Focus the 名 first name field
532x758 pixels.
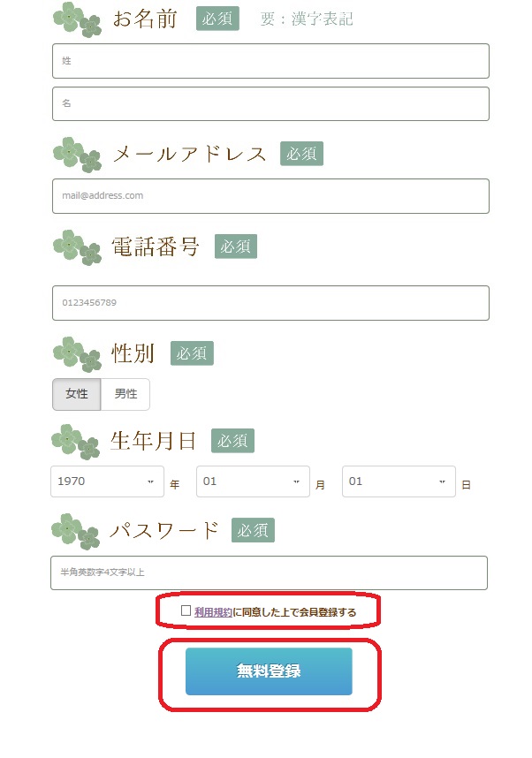[x=270, y=104]
